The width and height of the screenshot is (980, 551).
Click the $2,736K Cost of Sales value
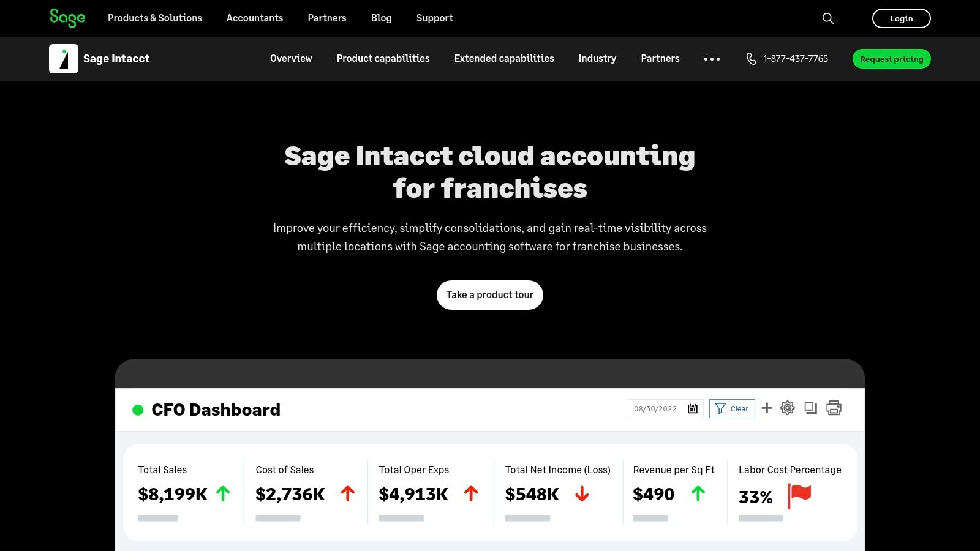pos(290,494)
